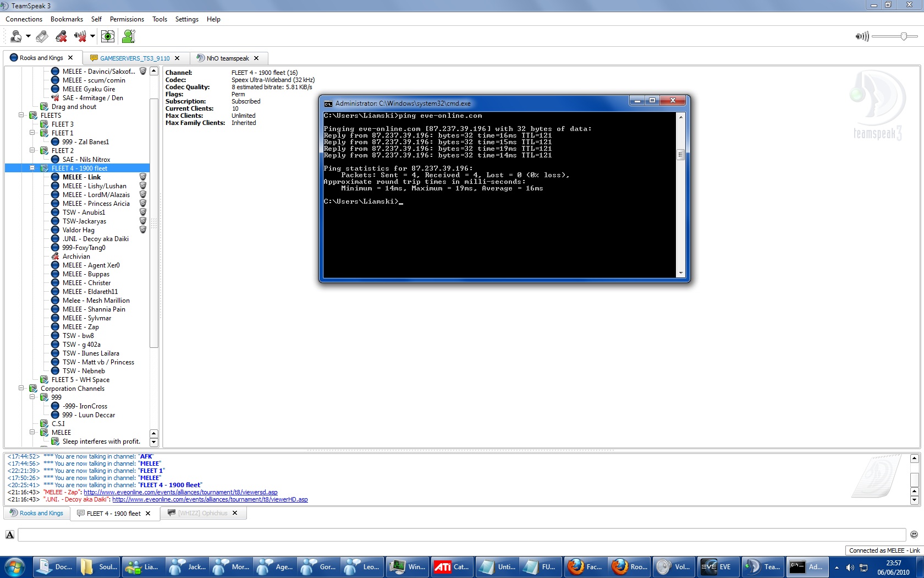Toggle the activate microphone toolbar icon
Screen dimensions: 924x578
click(x=42, y=36)
